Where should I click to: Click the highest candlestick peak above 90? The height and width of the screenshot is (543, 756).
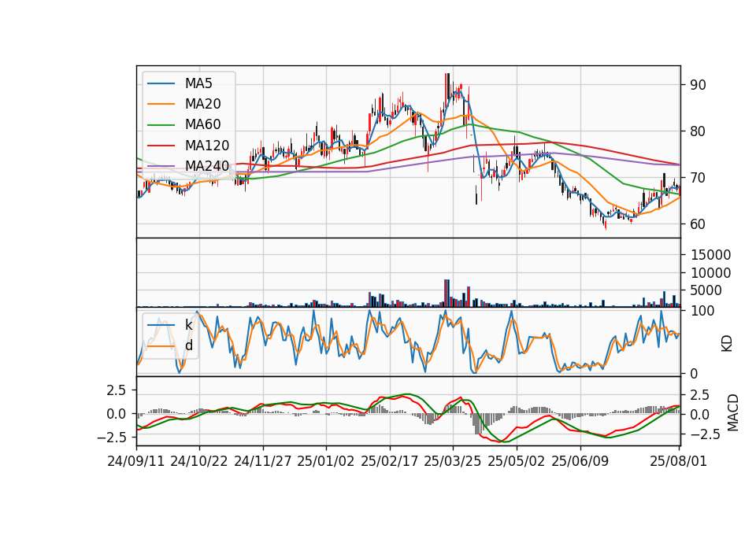tap(447, 87)
